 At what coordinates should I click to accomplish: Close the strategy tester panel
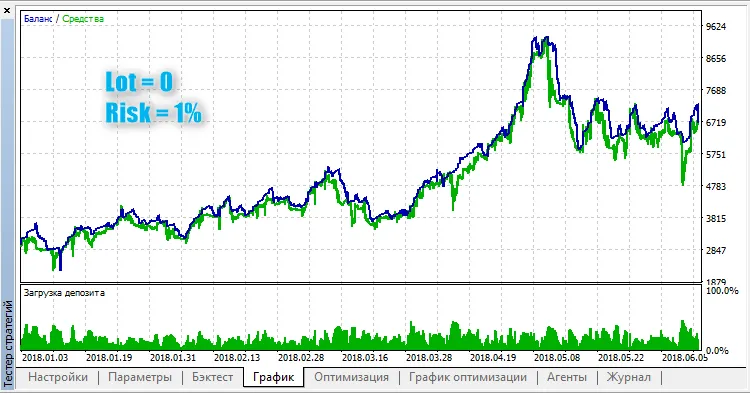[7, 10]
